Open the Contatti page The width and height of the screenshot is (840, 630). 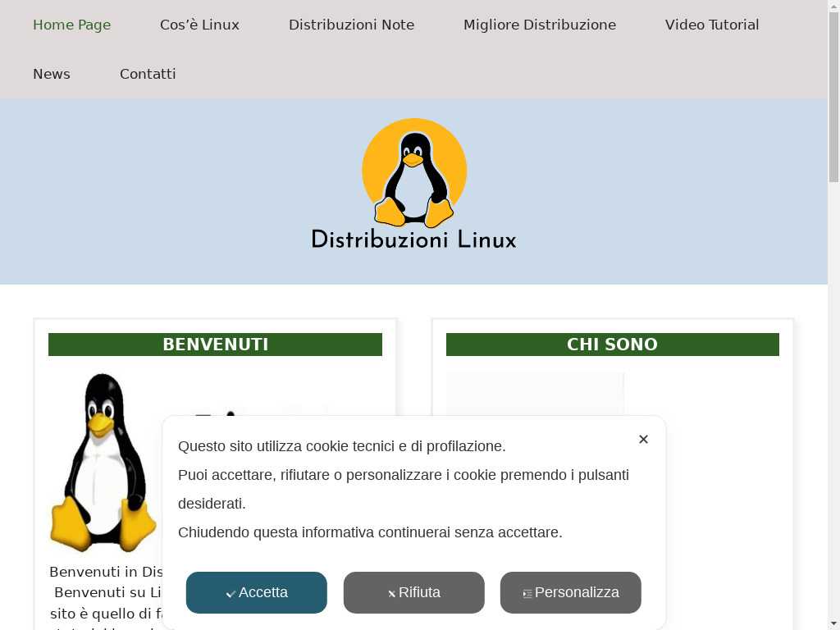[148, 74]
